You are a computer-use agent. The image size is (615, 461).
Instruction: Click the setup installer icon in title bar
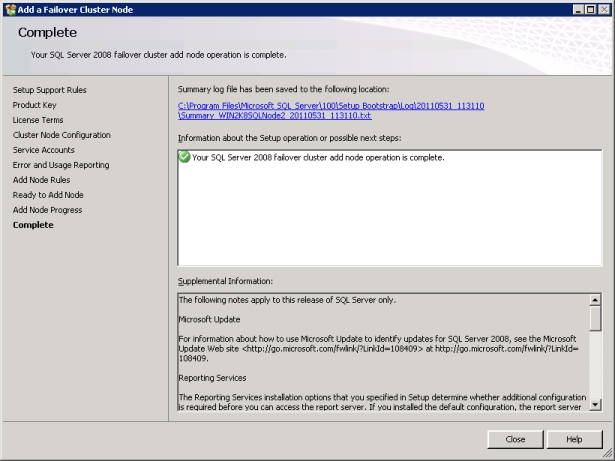click(x=10, y=9)
